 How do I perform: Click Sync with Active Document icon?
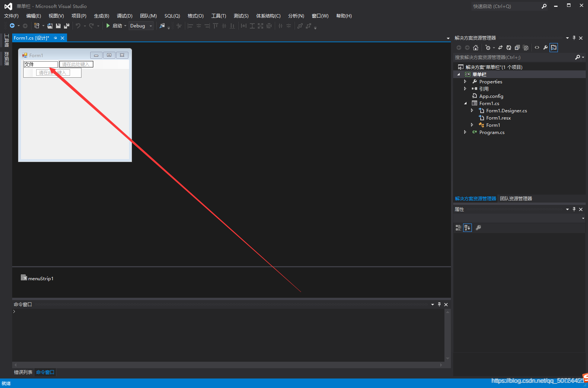click(500, 48)
